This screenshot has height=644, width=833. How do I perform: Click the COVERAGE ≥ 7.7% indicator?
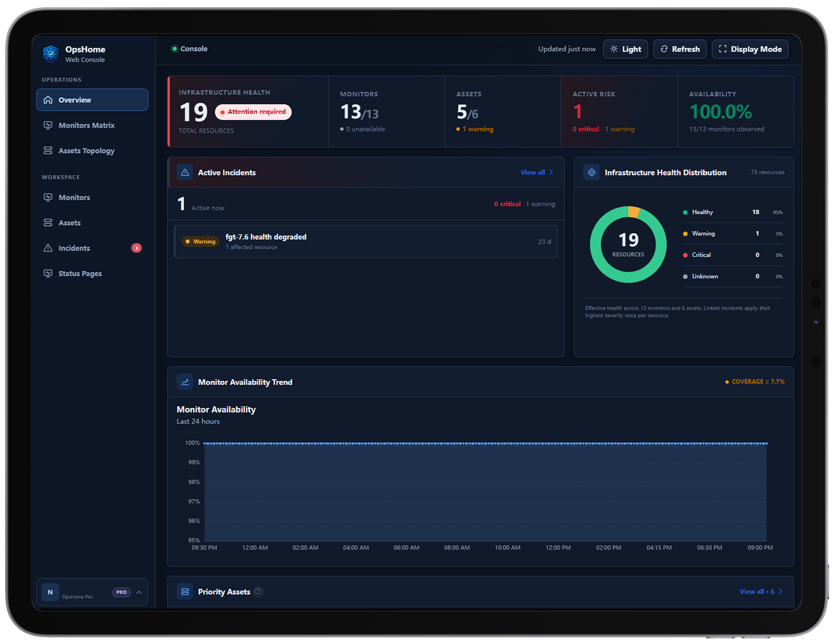point(754,382)
